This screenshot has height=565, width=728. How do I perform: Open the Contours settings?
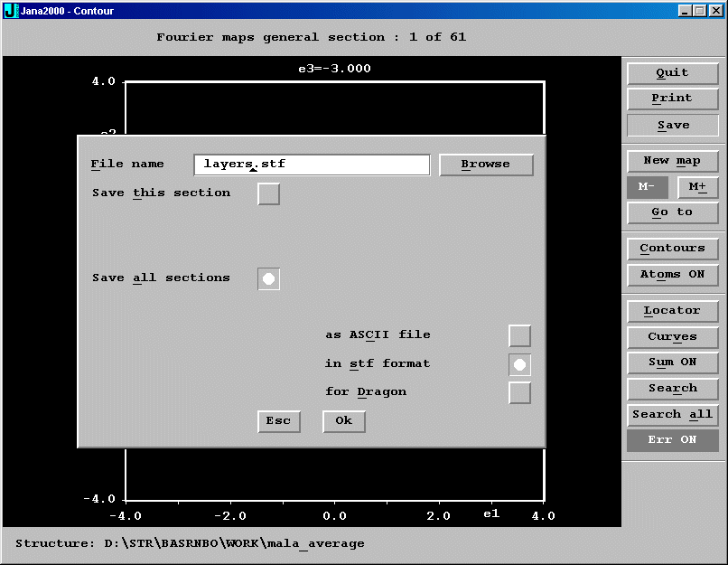672,249
